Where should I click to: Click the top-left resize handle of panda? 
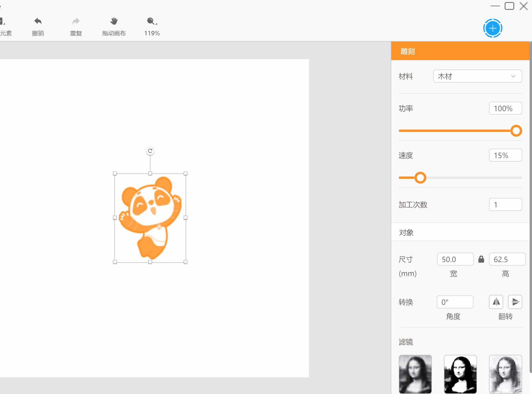click(115, 174)
